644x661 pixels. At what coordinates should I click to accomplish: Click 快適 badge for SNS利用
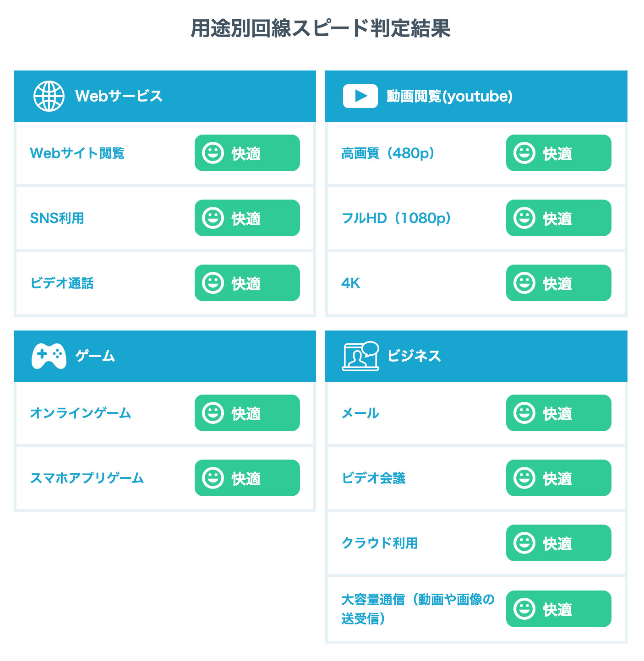click(x=247, y=218)
